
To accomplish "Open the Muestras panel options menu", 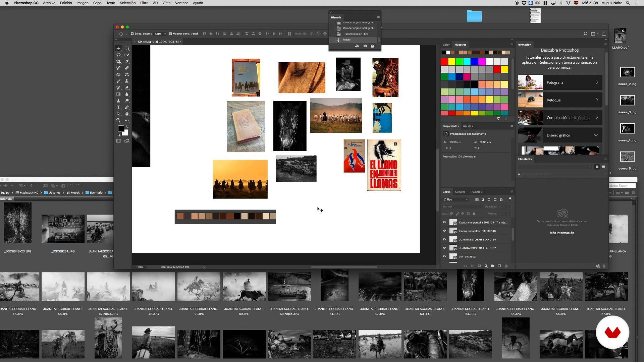I will point(512,45).
